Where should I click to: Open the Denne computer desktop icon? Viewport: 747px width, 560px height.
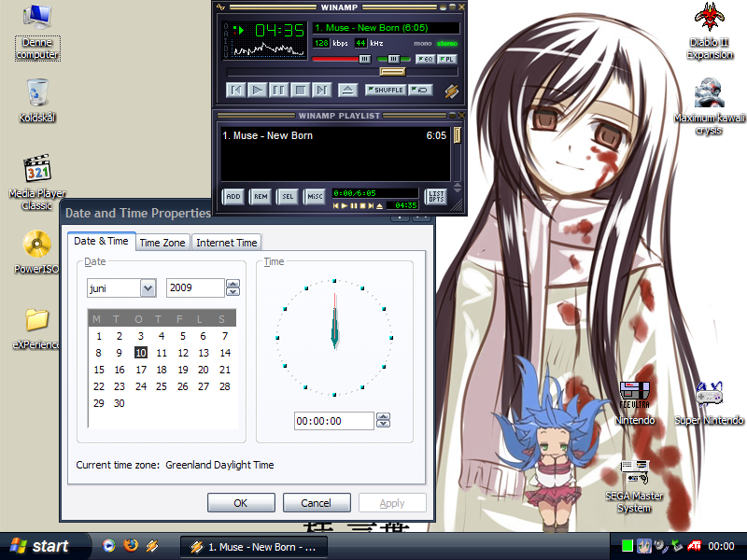(x=37, y=32)
